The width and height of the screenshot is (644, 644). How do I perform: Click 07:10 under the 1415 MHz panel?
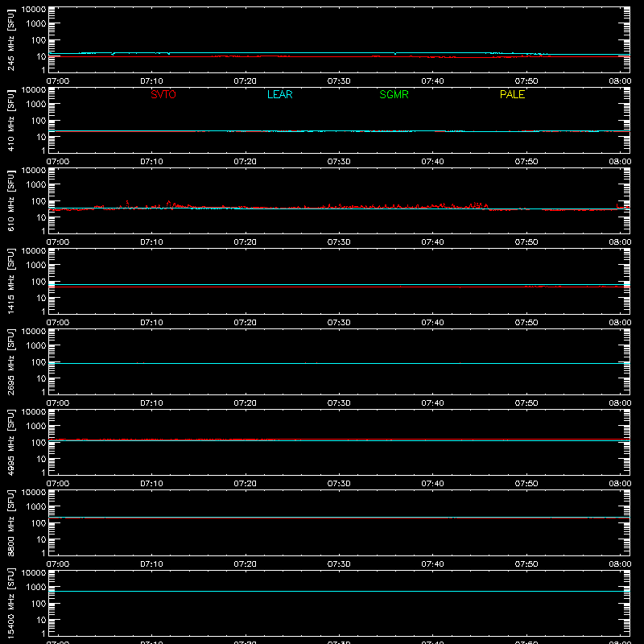pyautogui.click(x=151, y=323)
